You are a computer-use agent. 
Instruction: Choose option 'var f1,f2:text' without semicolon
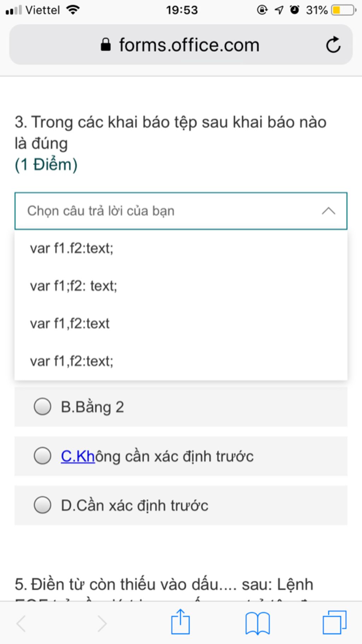(70, 323)
